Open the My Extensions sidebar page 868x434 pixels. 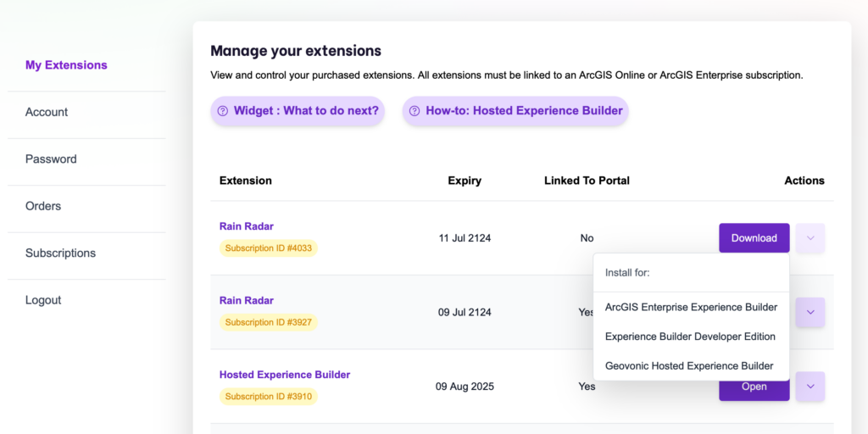pos(66,64)
